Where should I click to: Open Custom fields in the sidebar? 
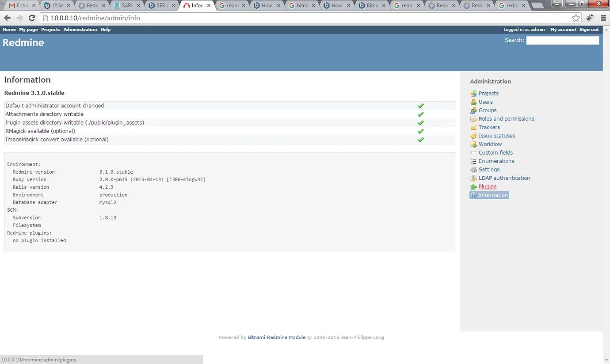(x=496, y=152)
